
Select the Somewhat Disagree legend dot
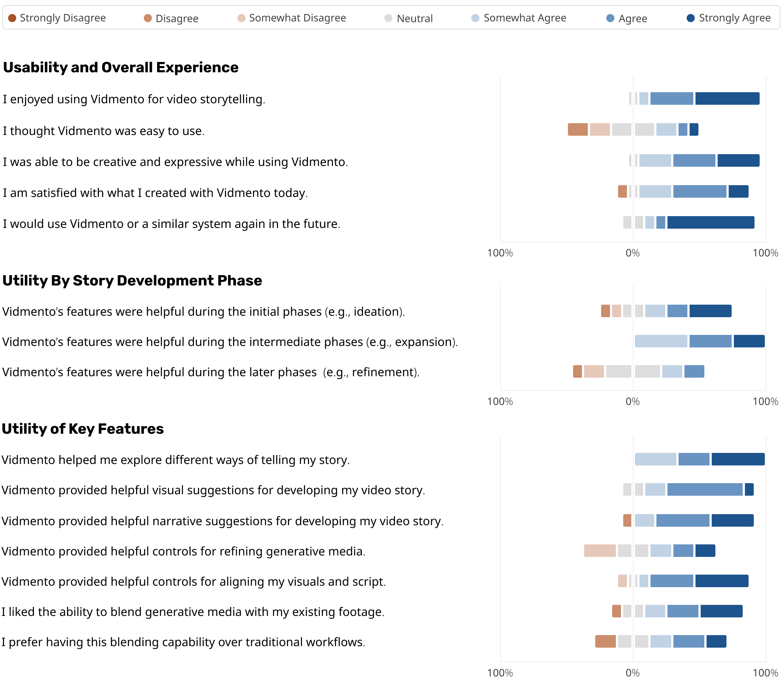pos(241,18)
